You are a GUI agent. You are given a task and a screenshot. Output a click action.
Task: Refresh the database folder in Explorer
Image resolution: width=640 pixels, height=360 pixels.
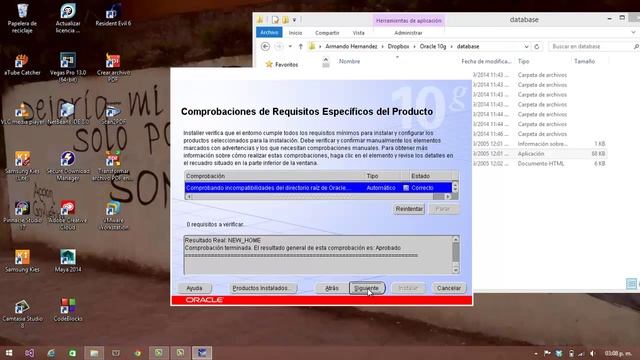click(537, 47)
